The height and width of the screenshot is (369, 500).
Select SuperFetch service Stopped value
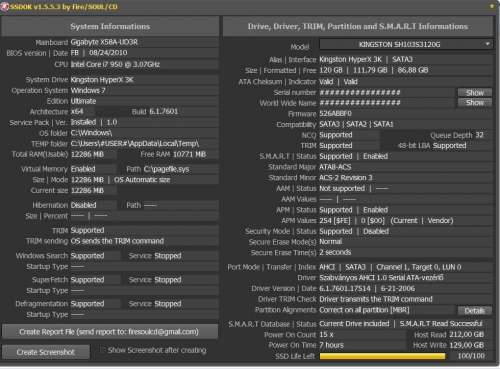[x=168, y=280]
